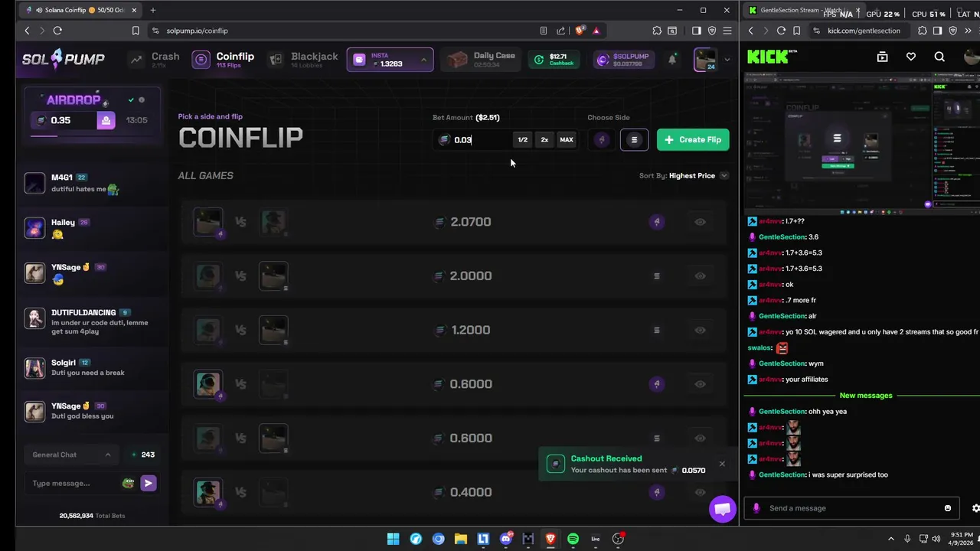
Task: Click the purple airdrop deposit icon
Action: click(x=106, y=120)
